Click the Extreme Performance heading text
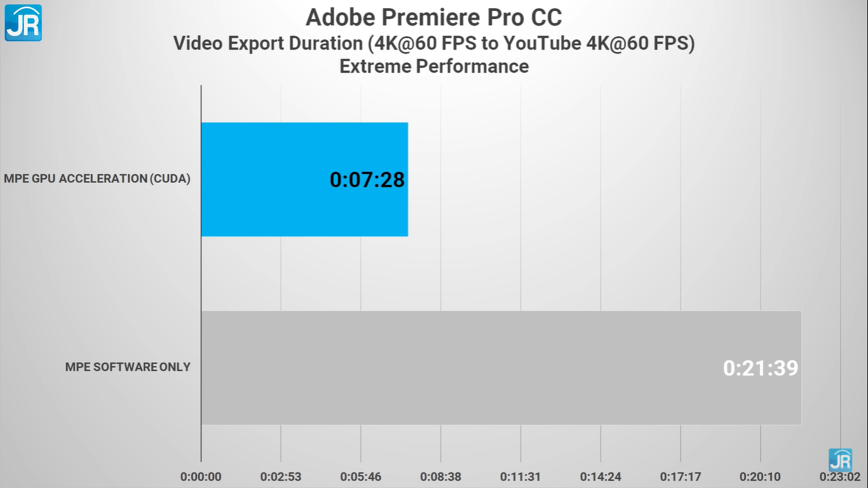 click(433, 66)
